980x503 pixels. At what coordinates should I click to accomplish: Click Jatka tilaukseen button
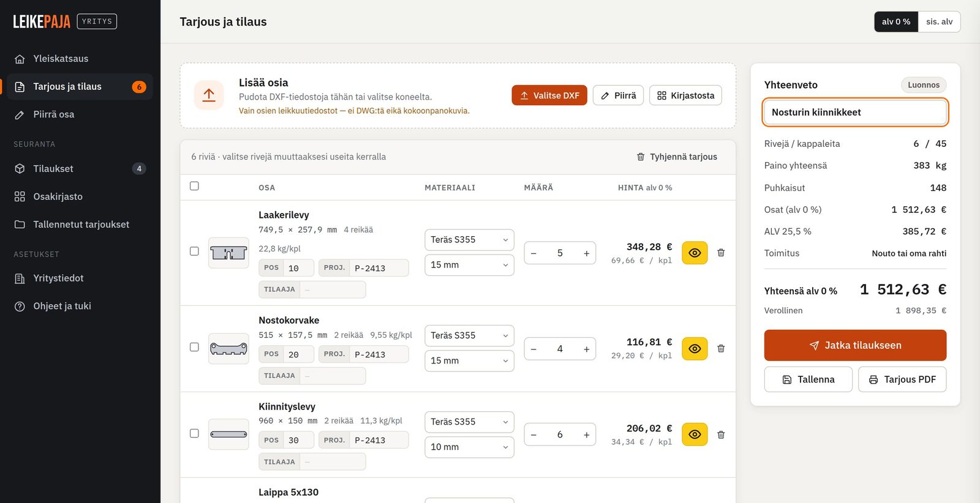pyautogui.click(x=855, y=346)
